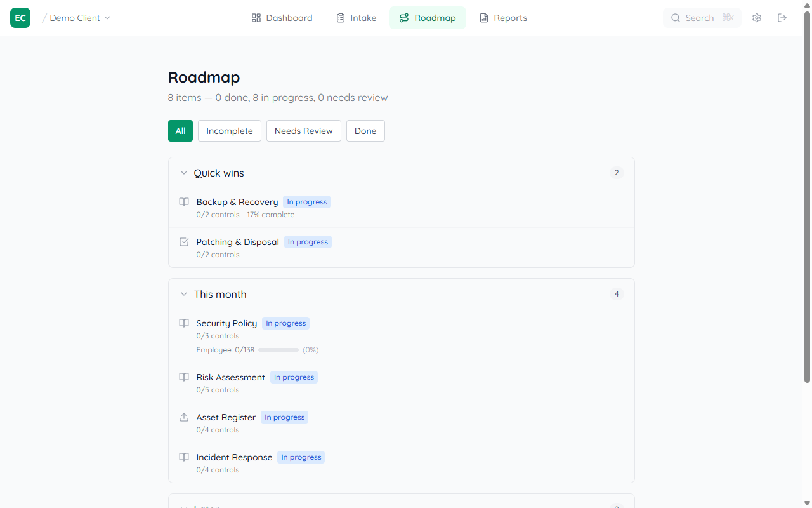812x508 pixels.
Task: Open the Security Policy roadmap item
Action: [226, 323]
